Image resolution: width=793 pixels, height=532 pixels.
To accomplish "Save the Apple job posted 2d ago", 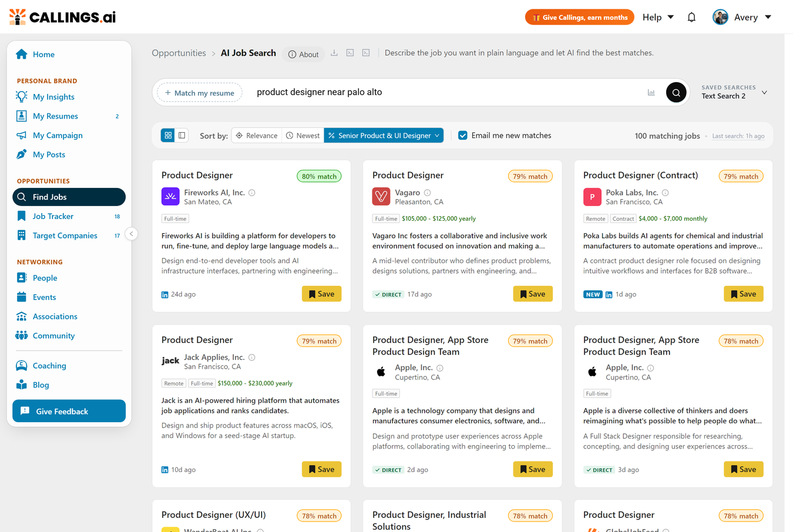I will 533,469.
